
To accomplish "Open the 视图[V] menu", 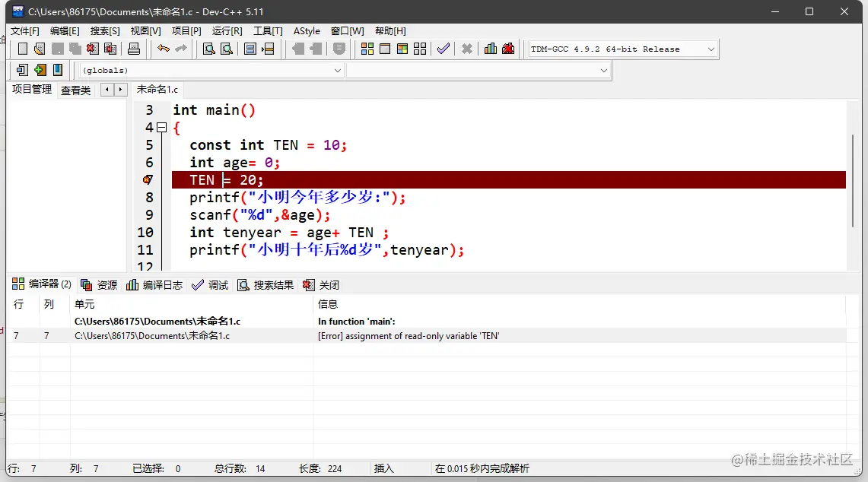I will pos(145,31).
